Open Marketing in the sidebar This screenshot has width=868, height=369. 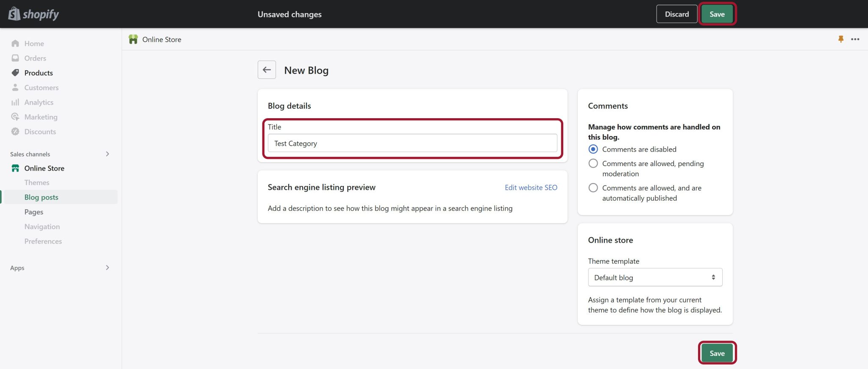pos(41,117)
